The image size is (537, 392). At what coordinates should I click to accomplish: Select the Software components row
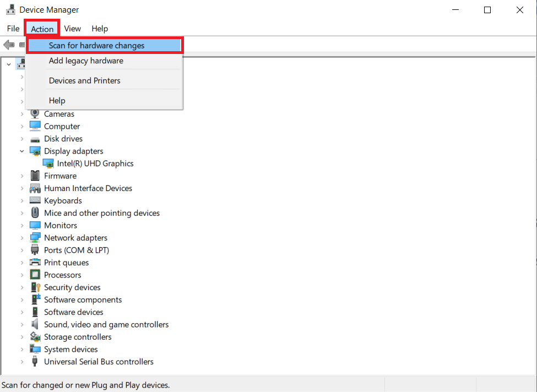click(83, 300)
